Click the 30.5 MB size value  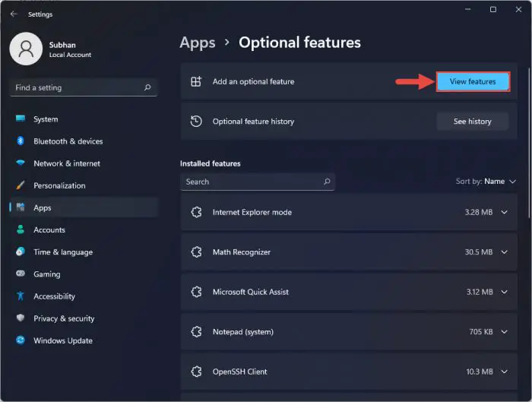pyautogui.click(x=478, y=252)
